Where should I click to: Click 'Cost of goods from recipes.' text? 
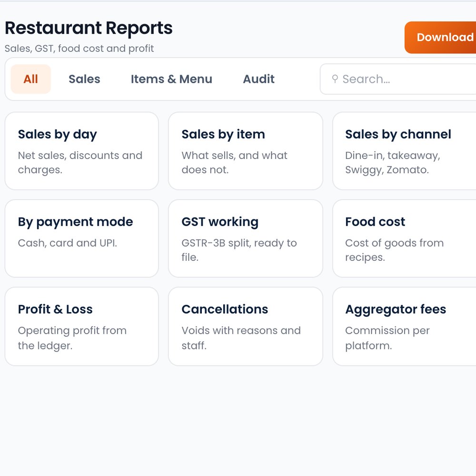394,250
